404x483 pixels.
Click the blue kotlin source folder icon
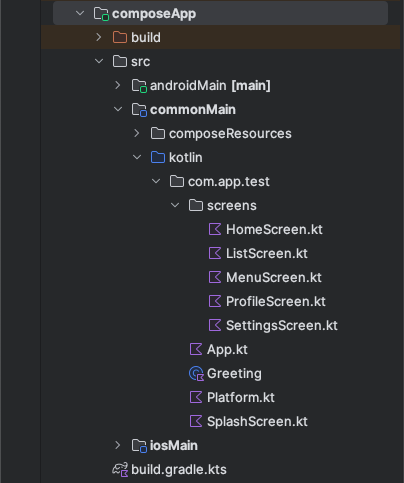158,157
